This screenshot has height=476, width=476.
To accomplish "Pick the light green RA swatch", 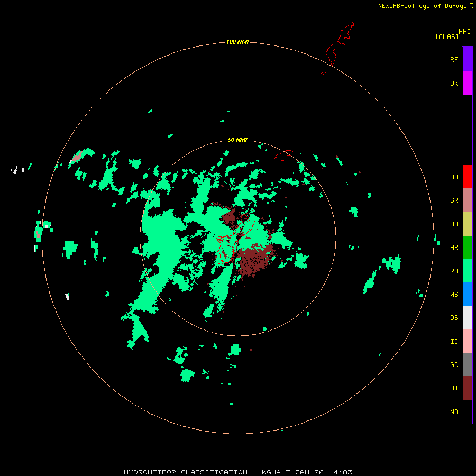I will 467,271.
